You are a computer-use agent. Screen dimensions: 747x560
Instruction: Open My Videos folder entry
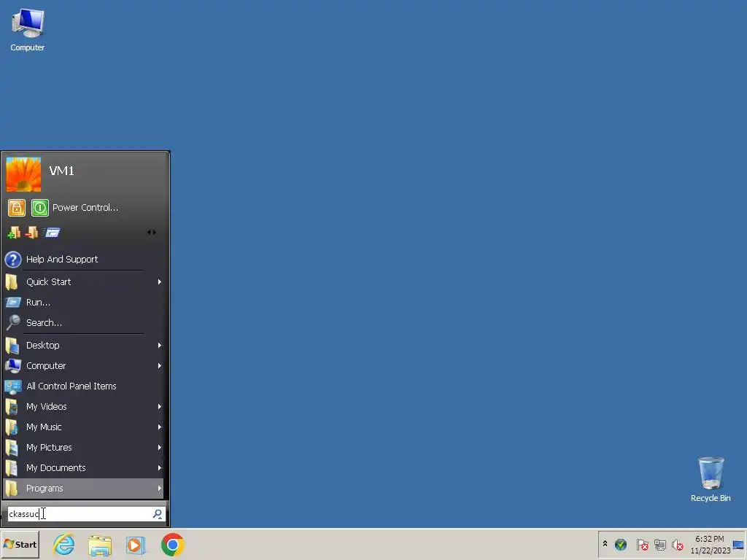coord(84,407)
